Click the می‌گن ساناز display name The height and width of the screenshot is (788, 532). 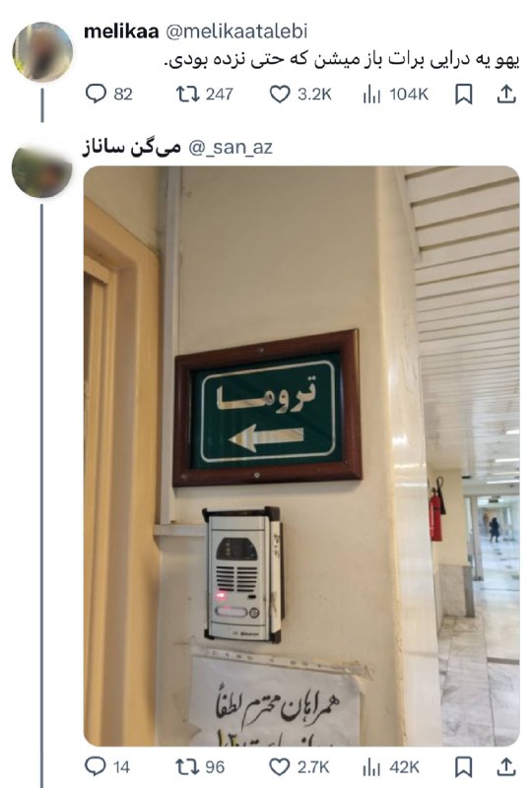[132, 148]
